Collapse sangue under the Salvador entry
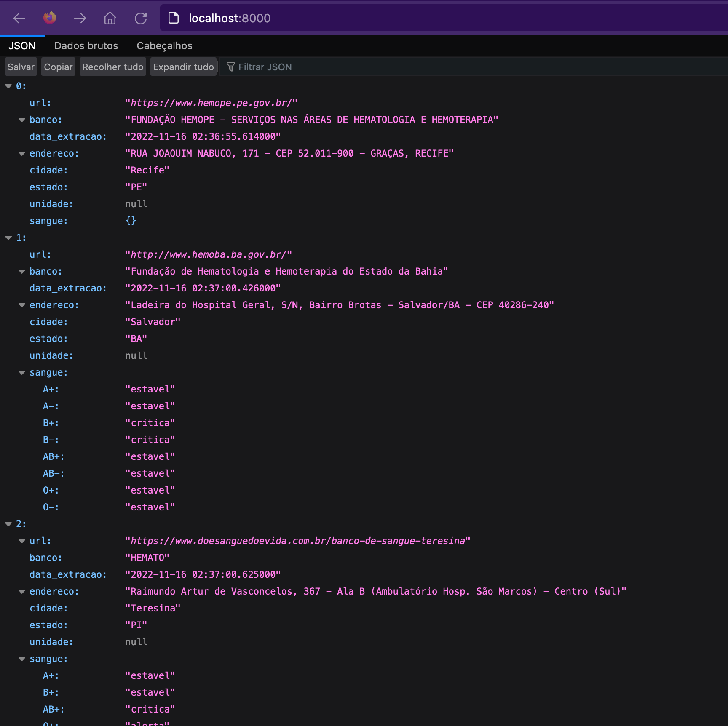728x726 pixels. (x=22, y=372)
